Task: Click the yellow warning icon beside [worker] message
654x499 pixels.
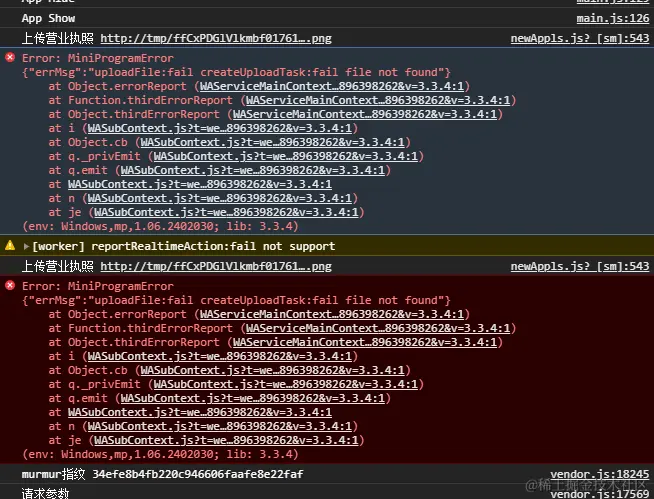Action: (10, 246)
